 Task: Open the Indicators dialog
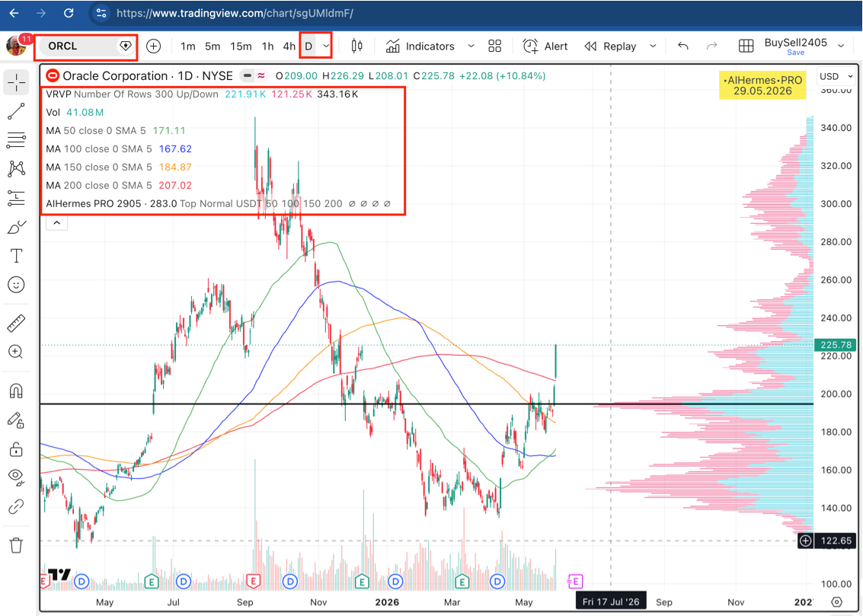(x=420, y=46)
